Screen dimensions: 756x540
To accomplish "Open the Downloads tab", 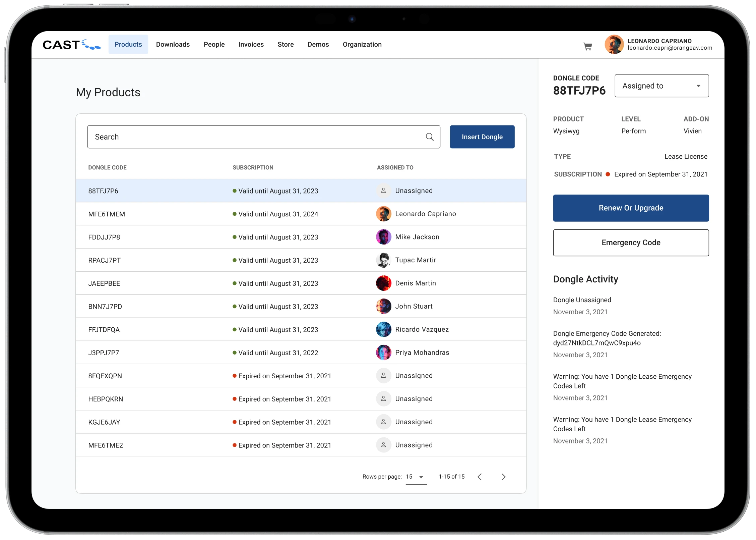I will 173,44.
